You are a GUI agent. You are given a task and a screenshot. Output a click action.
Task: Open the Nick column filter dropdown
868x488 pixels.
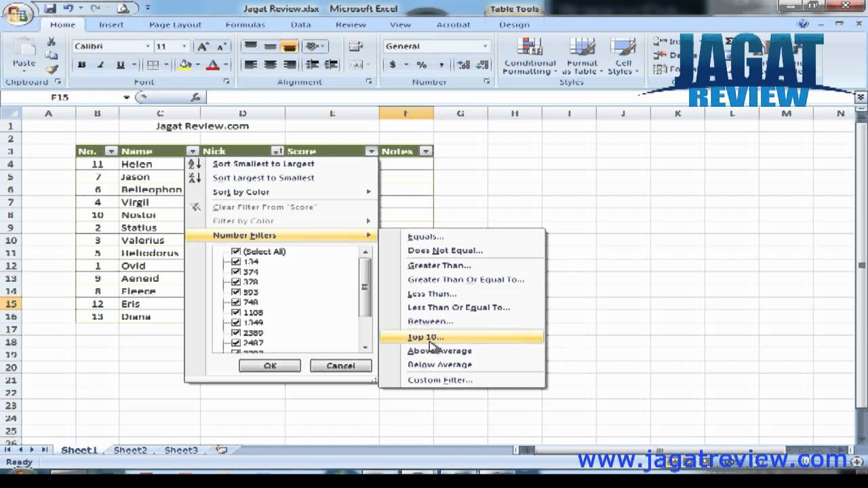277,151
